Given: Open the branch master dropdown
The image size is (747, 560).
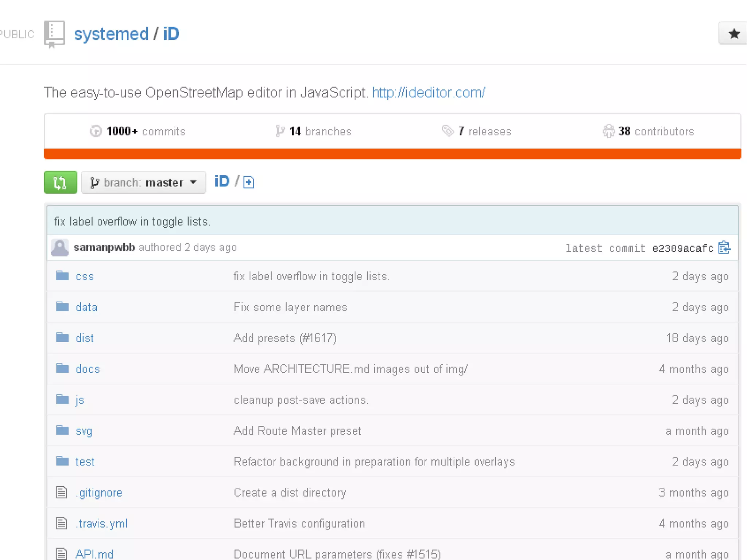Looking at the screenshot, I should click(143, 182).
